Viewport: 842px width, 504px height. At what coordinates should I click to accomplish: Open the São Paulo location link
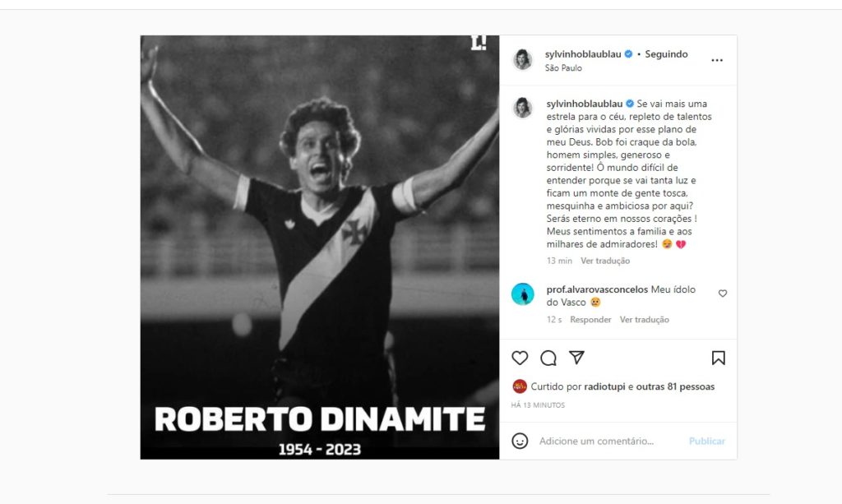click(x=563, y=68)
